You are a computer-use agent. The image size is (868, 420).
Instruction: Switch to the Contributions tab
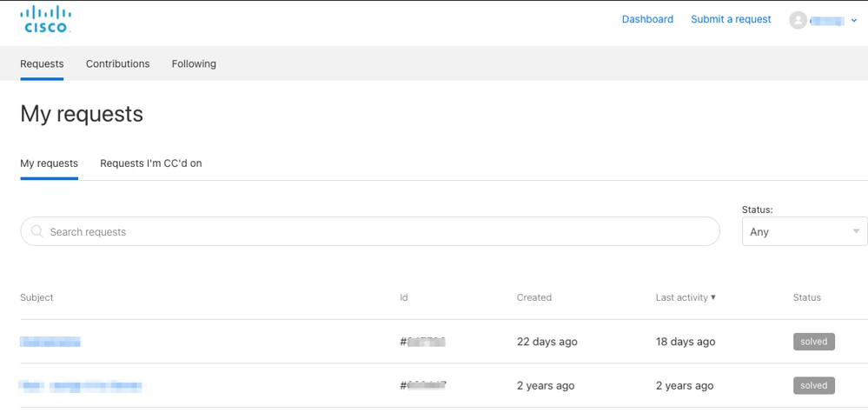[118, 63]
